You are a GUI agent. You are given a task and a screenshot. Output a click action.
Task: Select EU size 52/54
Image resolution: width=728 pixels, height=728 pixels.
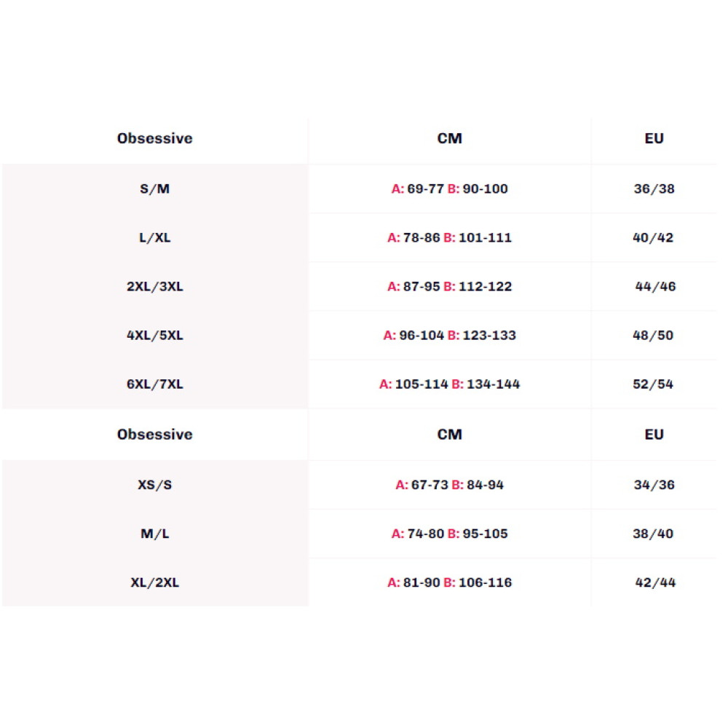(653, 384)
